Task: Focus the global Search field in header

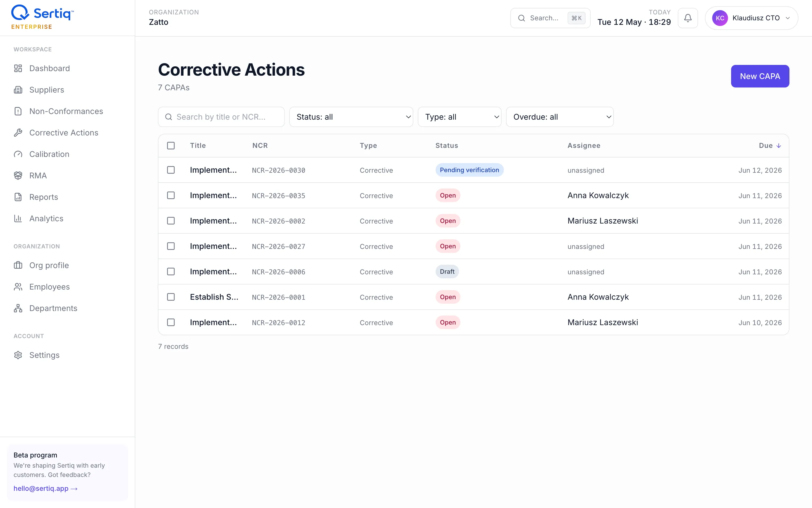Action: 550,18
